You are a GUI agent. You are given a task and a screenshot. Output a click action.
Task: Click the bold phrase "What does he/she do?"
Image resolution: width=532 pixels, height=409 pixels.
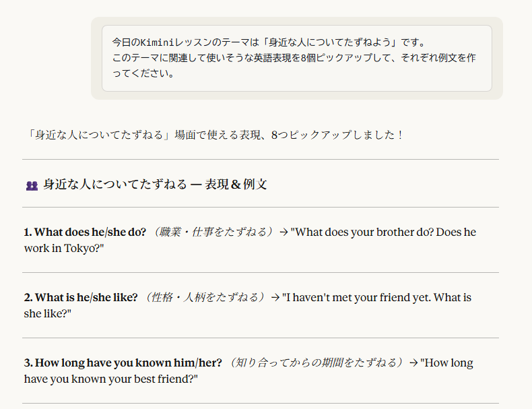coord(85,232)
